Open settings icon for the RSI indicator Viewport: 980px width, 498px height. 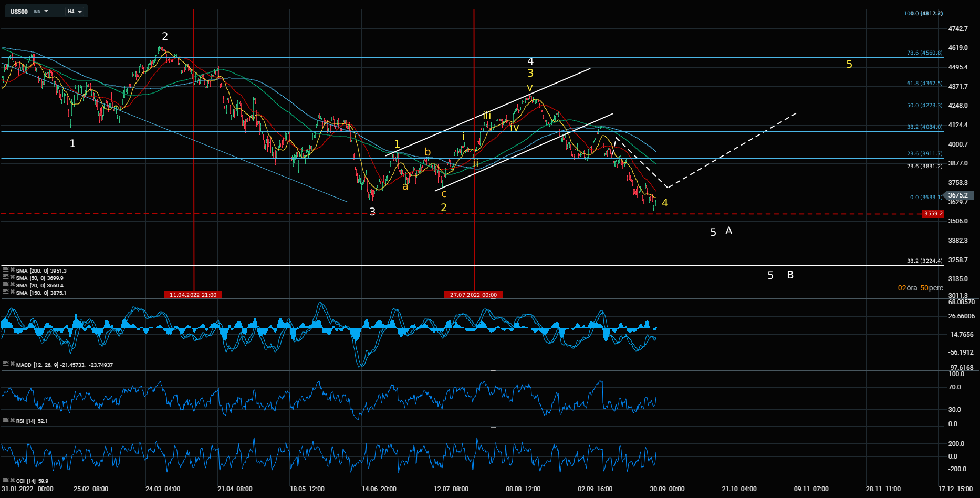[x=6, y=420]
